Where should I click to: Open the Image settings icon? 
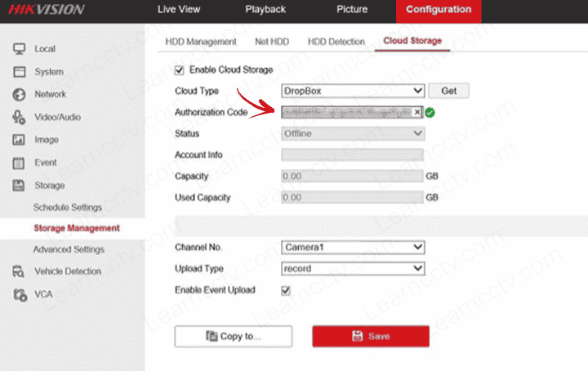(20, 140)
